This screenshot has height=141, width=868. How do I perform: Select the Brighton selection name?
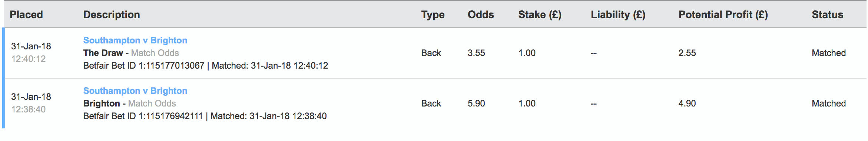102,104
